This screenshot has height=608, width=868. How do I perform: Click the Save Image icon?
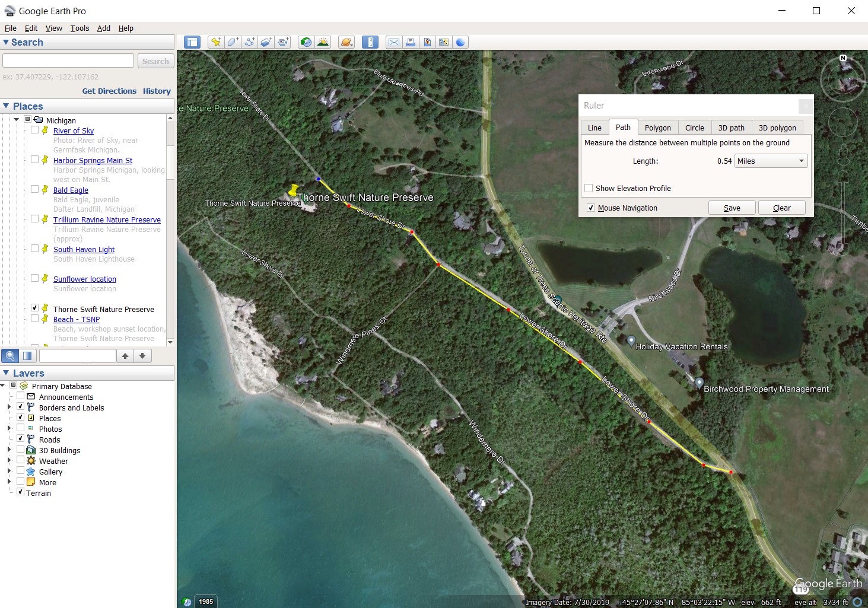tap(427, 42)
